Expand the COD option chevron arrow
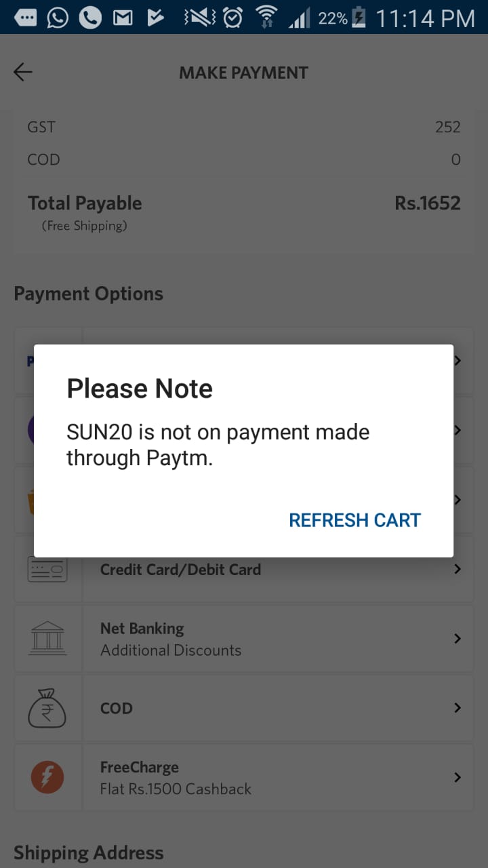 pyautogui.click(x=457, y=707)
